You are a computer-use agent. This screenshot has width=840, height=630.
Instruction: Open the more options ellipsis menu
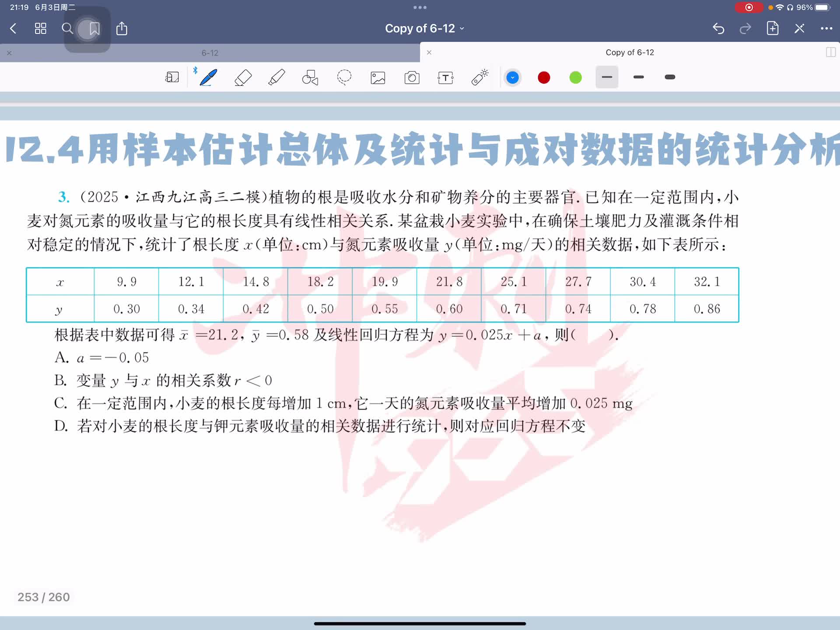coord(826,29)
